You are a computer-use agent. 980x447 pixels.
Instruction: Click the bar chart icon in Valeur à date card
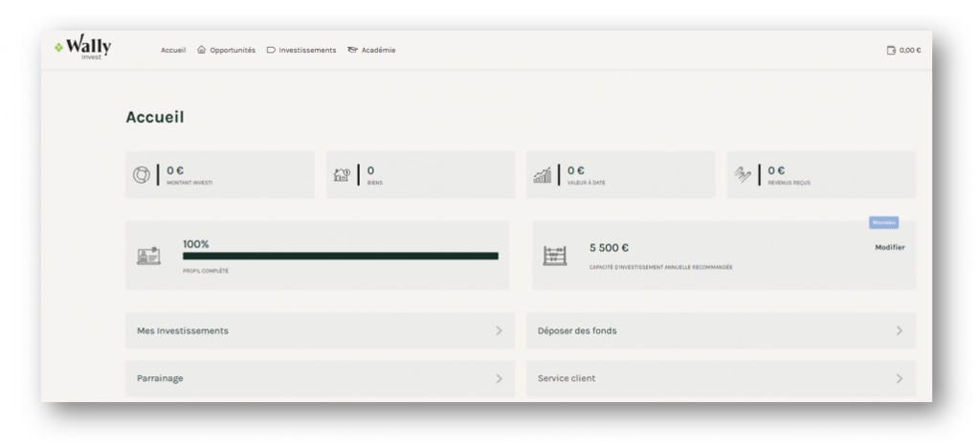tap(542, 175)
